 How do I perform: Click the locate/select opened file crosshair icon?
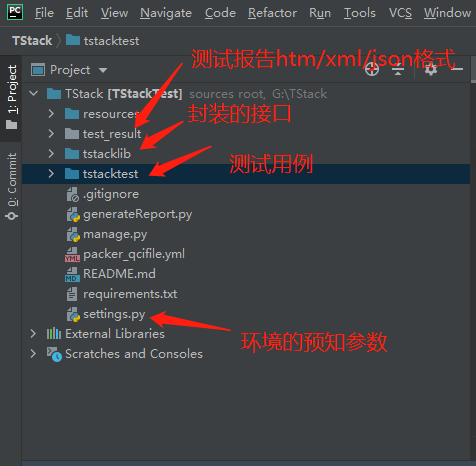[x=372, y=70]
